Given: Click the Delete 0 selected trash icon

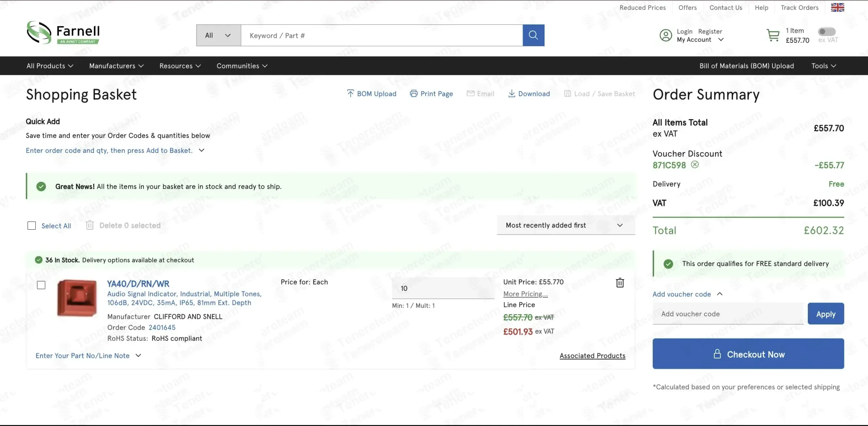Looking at the screenshot, I should 89,225.
